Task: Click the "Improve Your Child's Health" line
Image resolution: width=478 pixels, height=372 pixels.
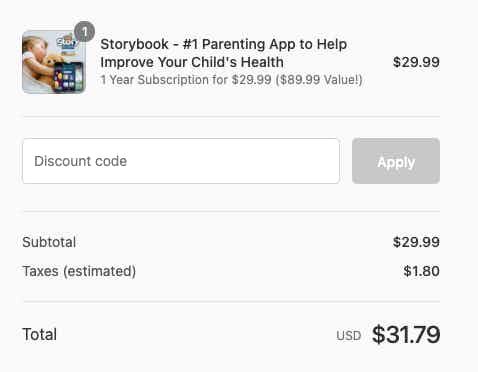Action: (192, 62)
